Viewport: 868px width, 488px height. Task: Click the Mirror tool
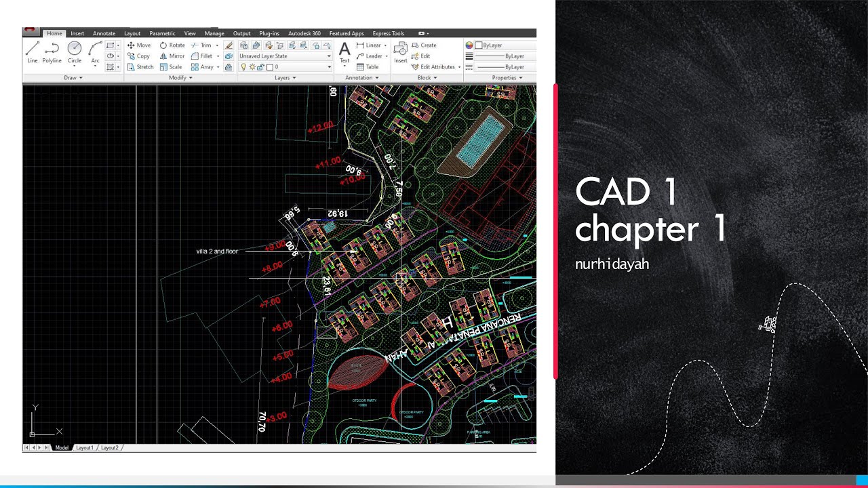click(172, 56)
